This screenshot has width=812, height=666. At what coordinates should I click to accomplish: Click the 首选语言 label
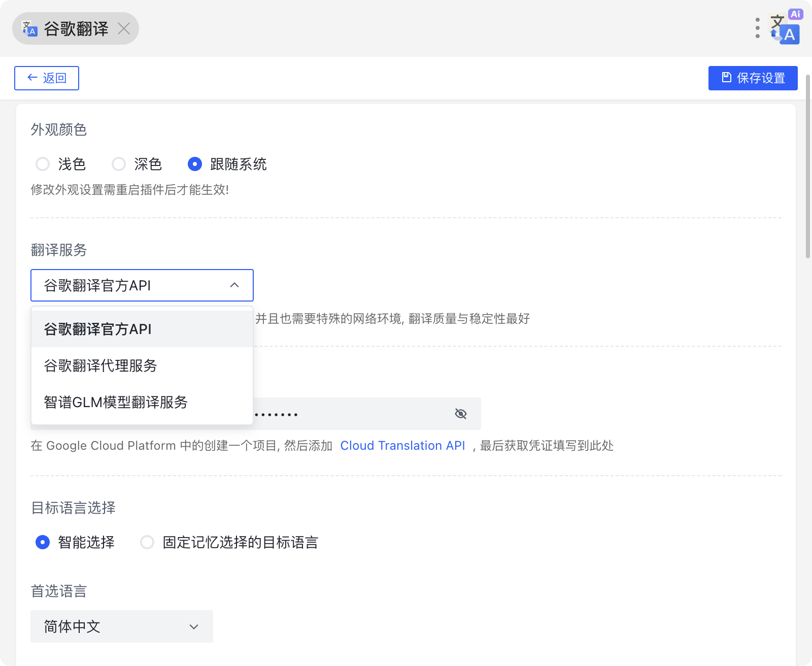coord(59,591)
